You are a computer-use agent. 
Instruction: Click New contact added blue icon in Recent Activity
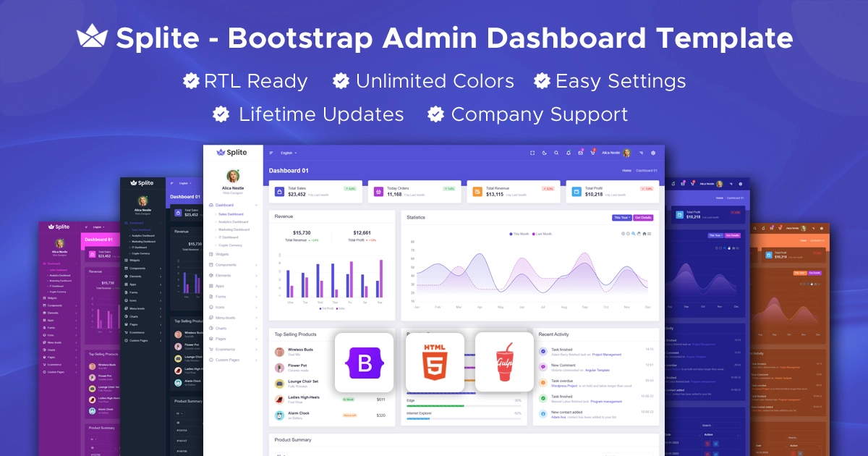543,414
